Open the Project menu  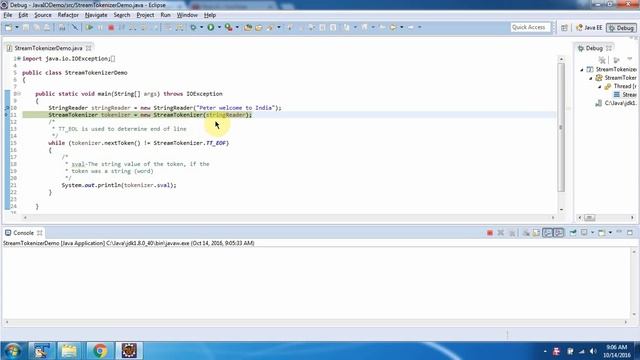coord(145,15)
